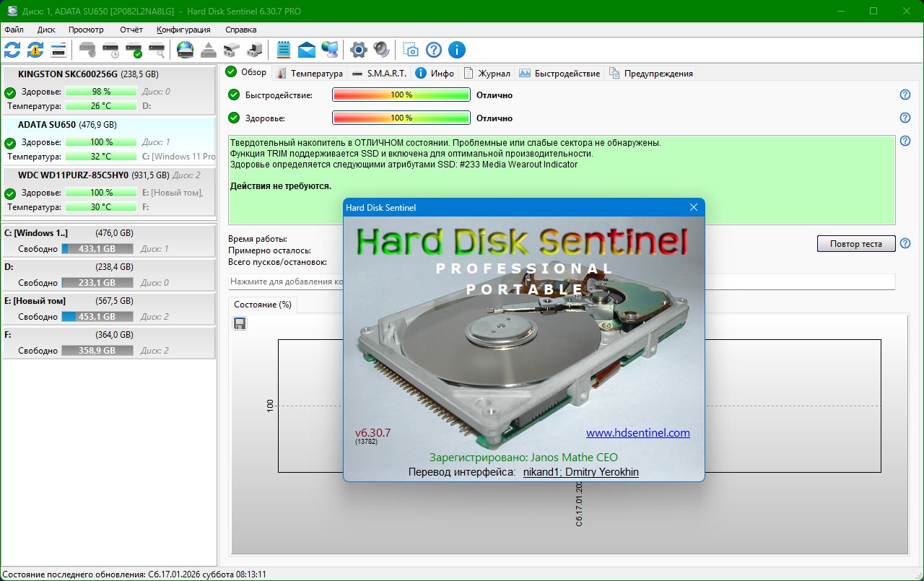Switch to the S.M.A.R.T. tab
The image size is (924, 581).
pyautogui.click(x=380, y=73)
